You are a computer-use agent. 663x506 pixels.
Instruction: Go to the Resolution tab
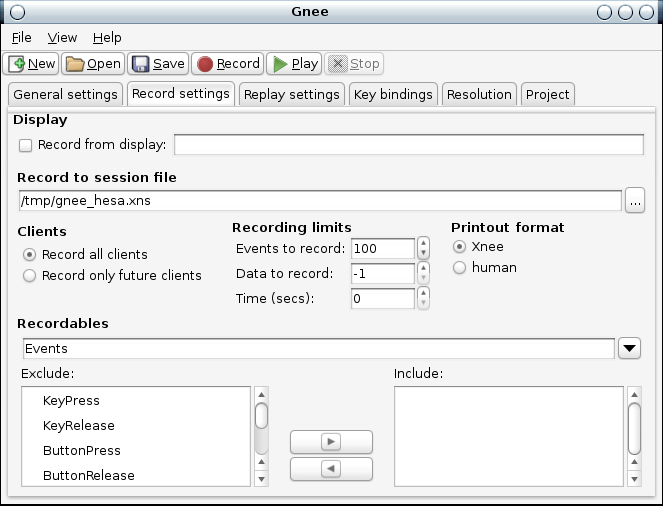point(479,94)
